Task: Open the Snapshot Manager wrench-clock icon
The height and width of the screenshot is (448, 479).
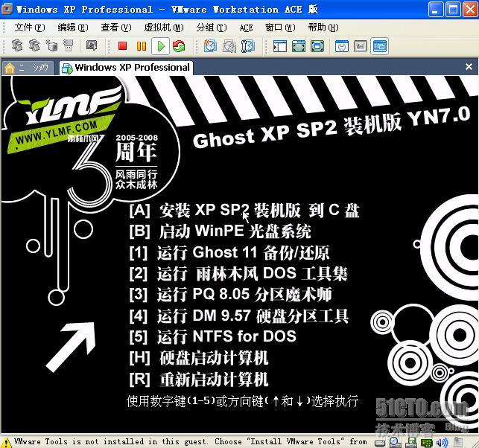Action: [248, 46]
